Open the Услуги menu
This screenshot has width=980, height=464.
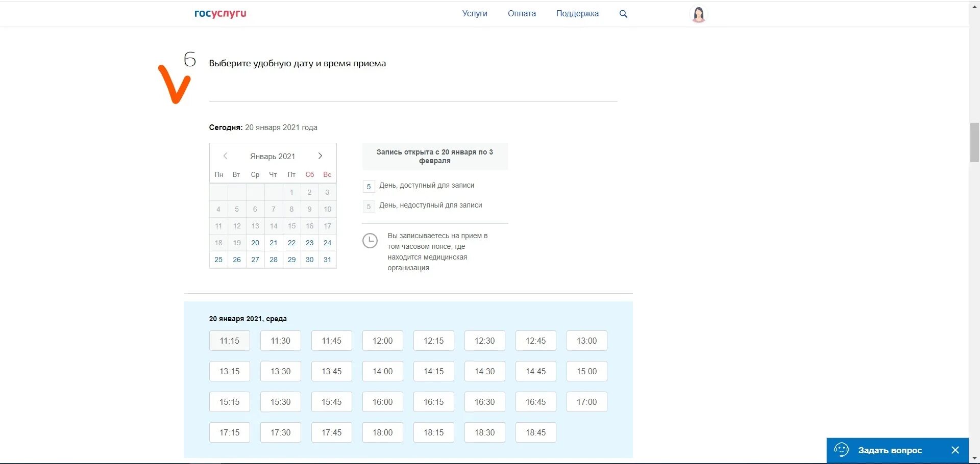pos(475,14)
